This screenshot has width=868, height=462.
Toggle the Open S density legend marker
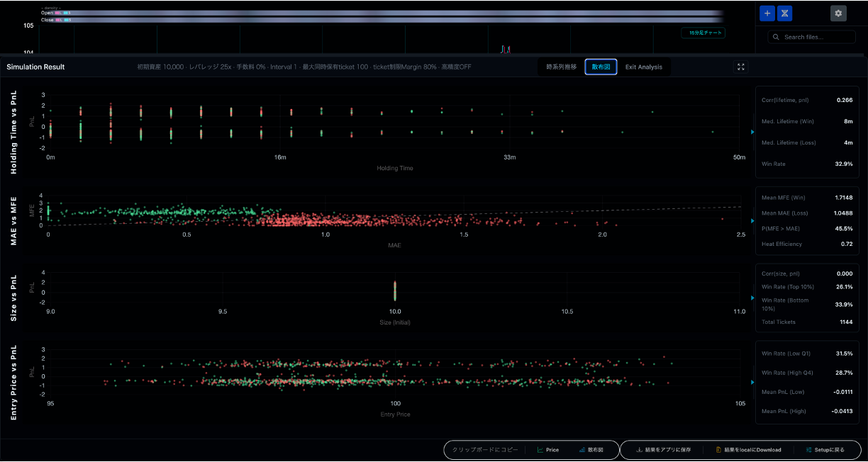[66, 13]
